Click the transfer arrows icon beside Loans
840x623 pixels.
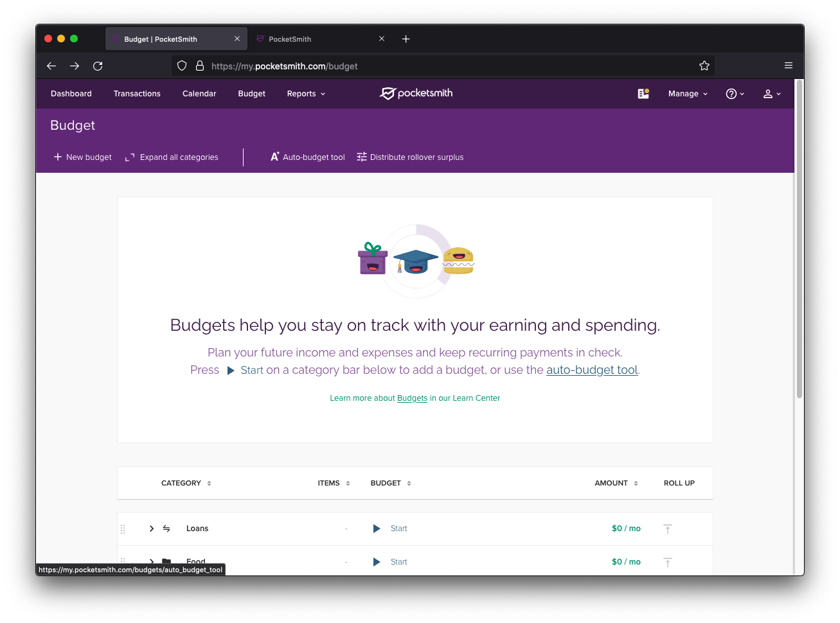point(166,528)
